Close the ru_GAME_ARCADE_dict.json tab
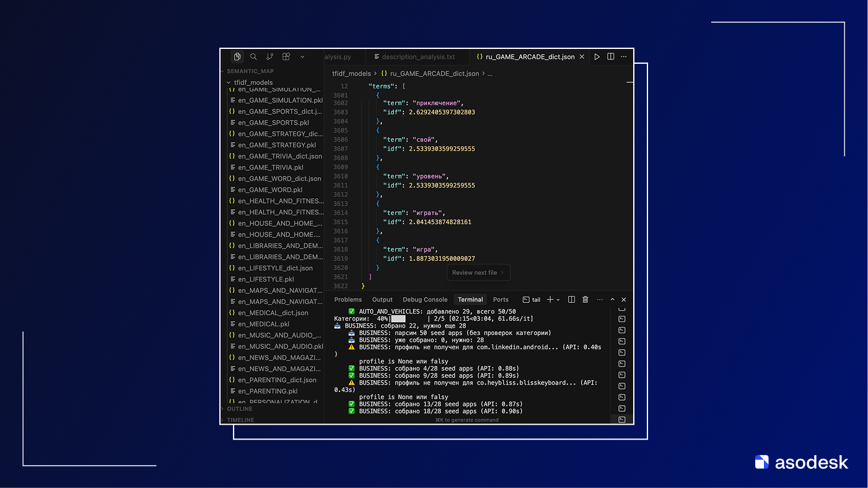The height and width of the screenshot is (488, 868). [x=582, y=57]
